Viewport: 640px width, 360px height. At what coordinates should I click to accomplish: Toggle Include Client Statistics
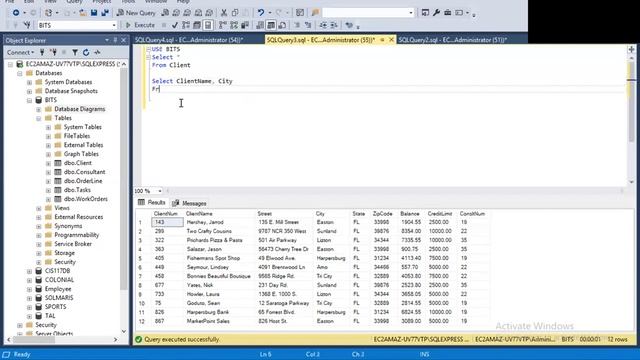tap(245, 25)
